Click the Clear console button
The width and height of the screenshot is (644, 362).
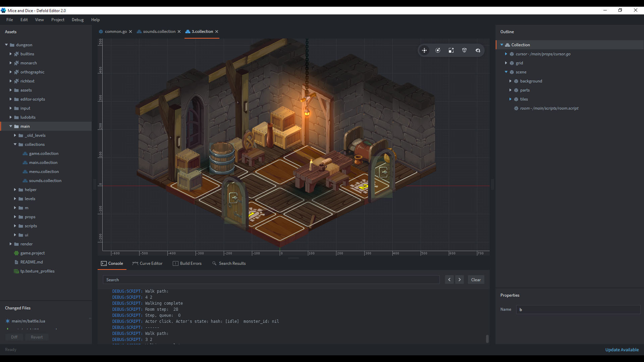coord(476,279)
